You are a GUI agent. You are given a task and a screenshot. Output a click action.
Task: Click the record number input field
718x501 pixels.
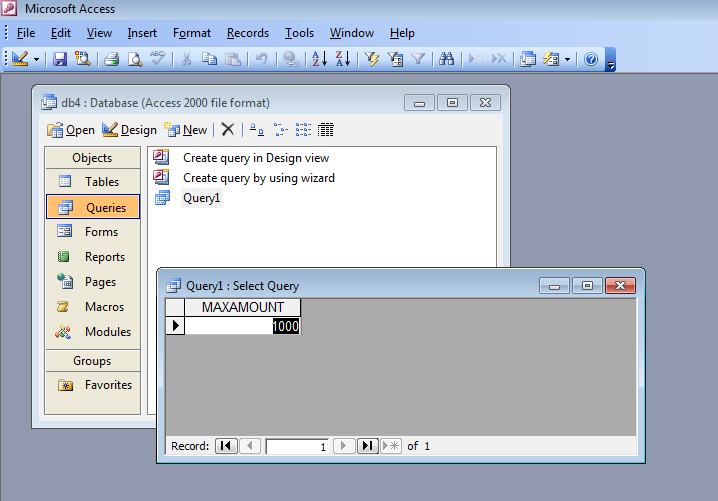click(x=296, y=447)
